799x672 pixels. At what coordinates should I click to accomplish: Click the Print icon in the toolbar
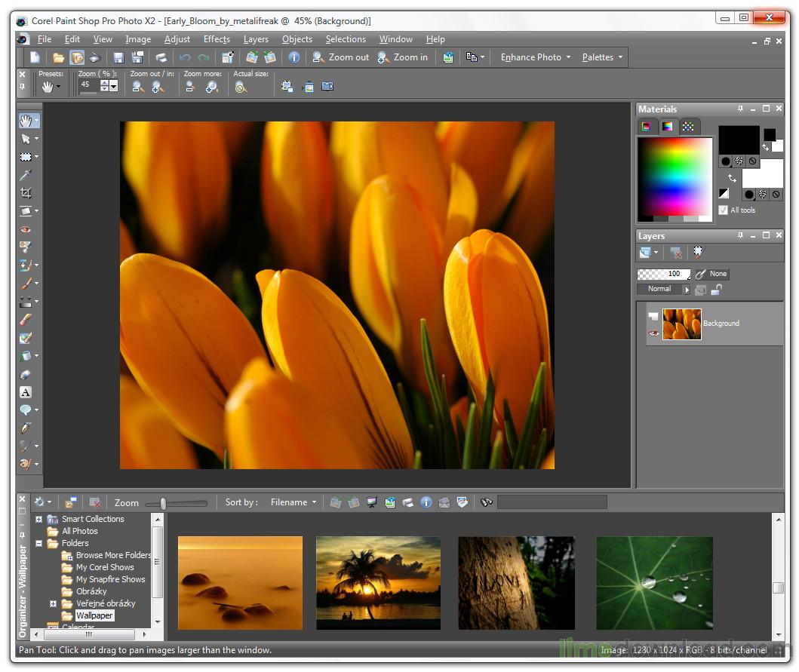pyautogui.click(x=161, y=57)
